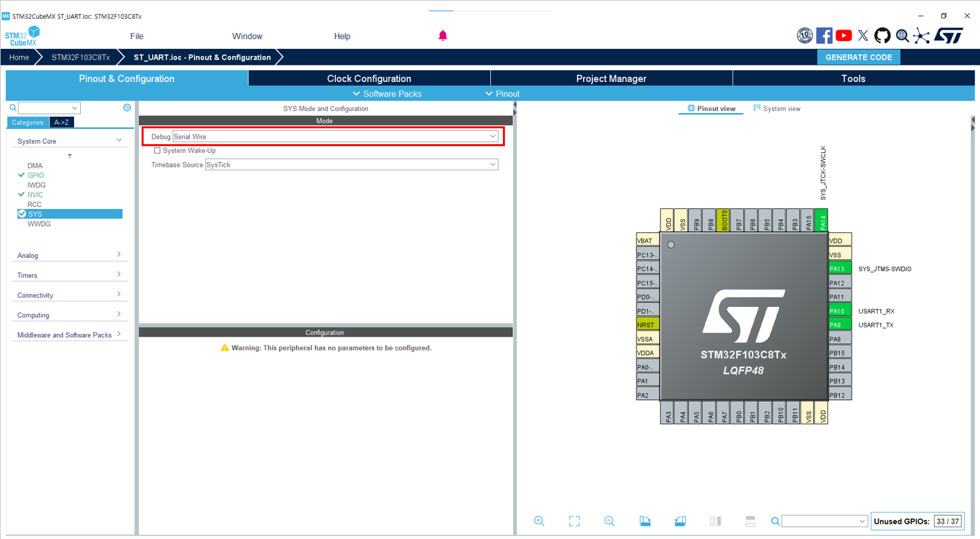Open the ST community network icon

click(x=921, y=36)
